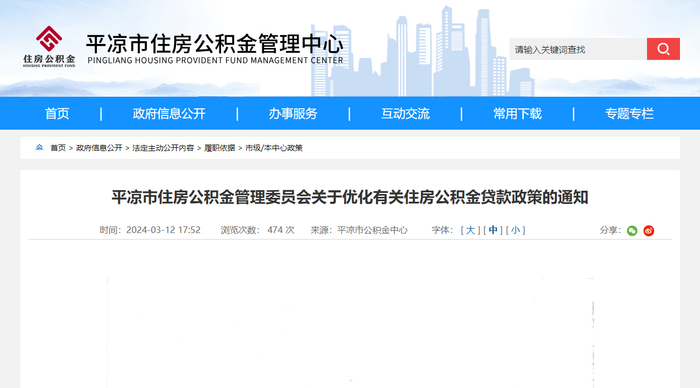Viewport: 700px width, 388px height.
Task: Click the 首页 breadcrumb link
Action: click(58, 148)
